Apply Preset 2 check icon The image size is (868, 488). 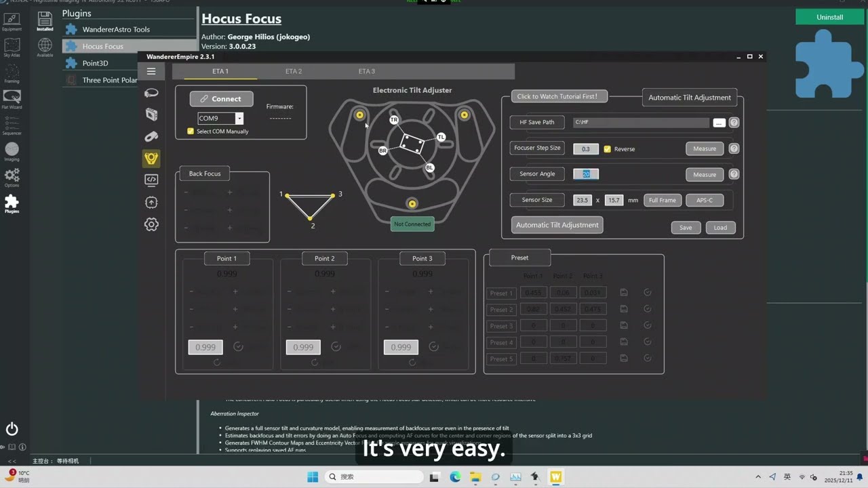click(648, 309)
